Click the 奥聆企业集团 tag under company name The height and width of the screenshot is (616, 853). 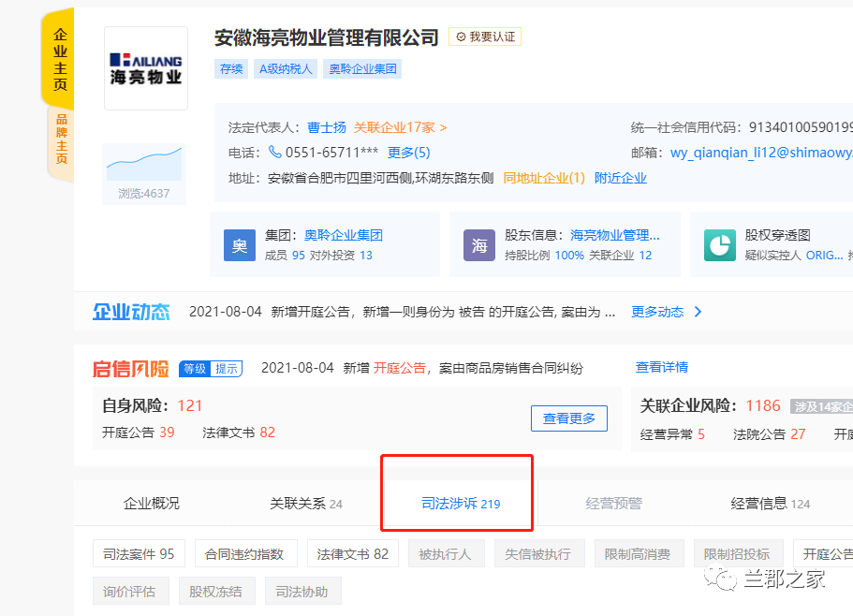pyautogui.click(x=362, y=69)
